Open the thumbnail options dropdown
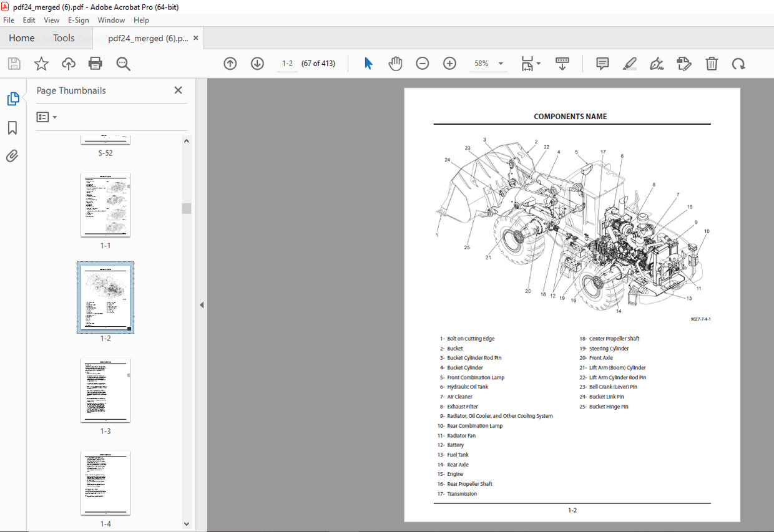This screenshot has width=774, height=532. [47, 117]
